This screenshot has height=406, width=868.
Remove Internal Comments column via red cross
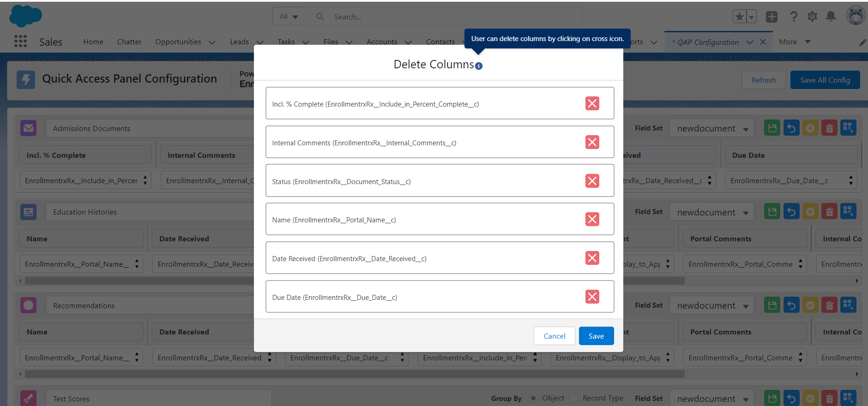[x=592, y=142]
